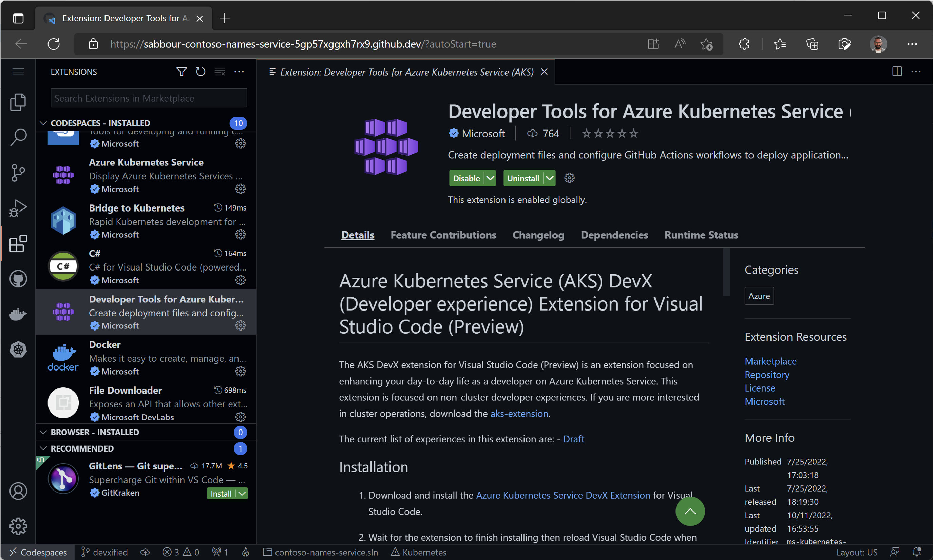Toggle the hamburger application menu
This screenshot has height=560, width=933.
(18, 72)
